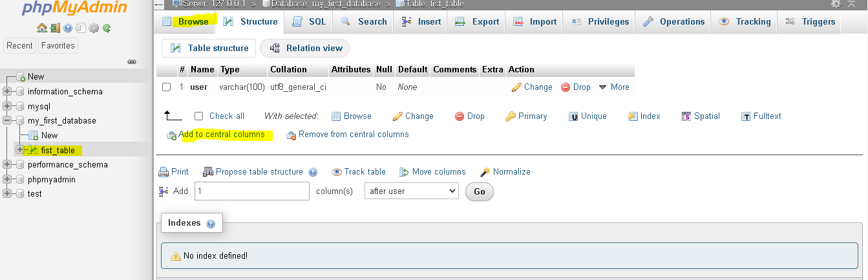The height and width of the screenshot is (280, 868).
Task: Open the Export tab
Action: [477, 21]
